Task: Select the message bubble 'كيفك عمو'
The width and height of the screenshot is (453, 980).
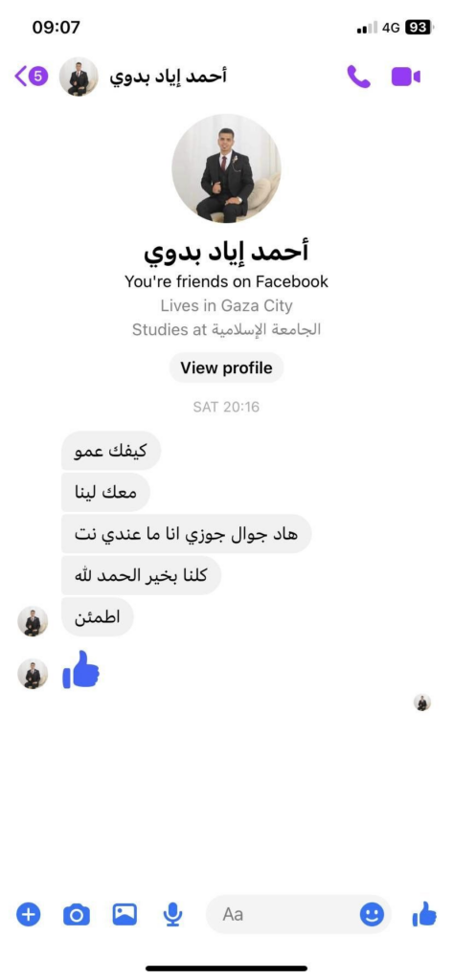Action: 111,451
